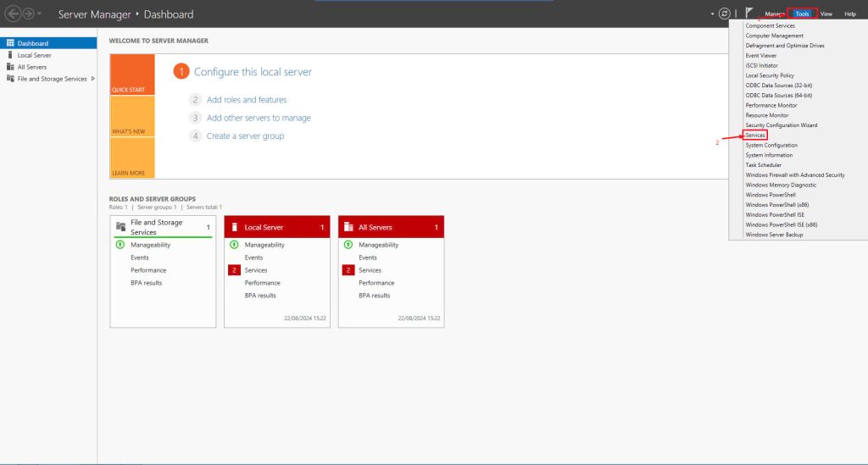Screen dimensions: 868x465
Task: Click the step 4 circle icon
Action: pyautogui.click(x=195, y=136)
